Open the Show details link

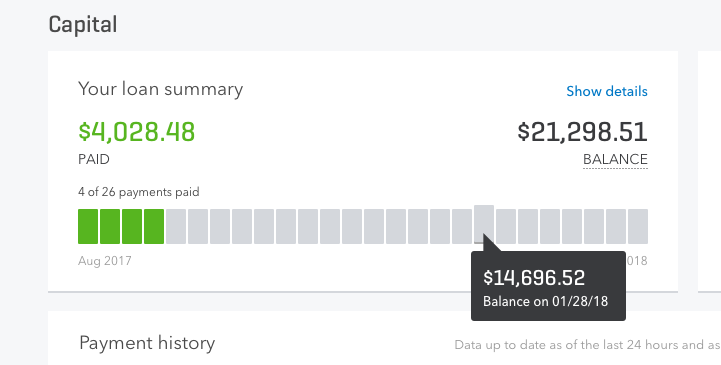tap(607, 91)
